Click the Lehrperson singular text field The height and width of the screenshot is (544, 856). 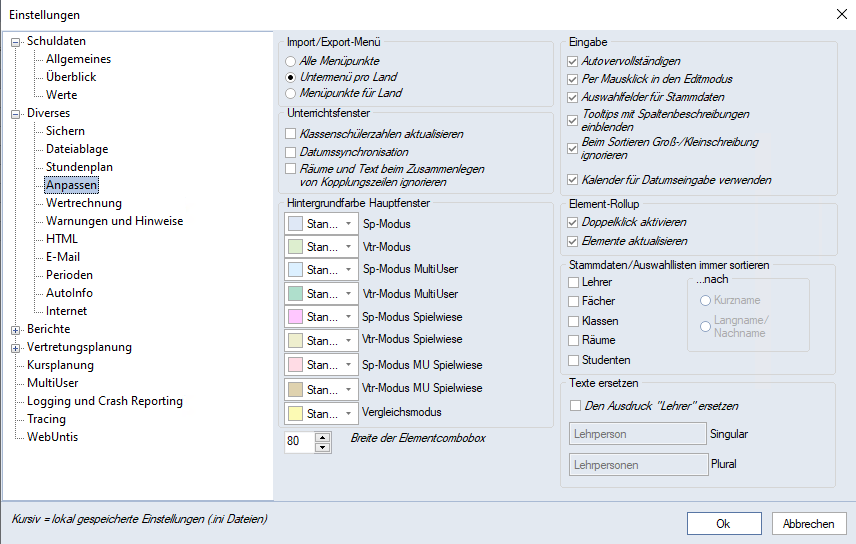click(x=637, y=433)
